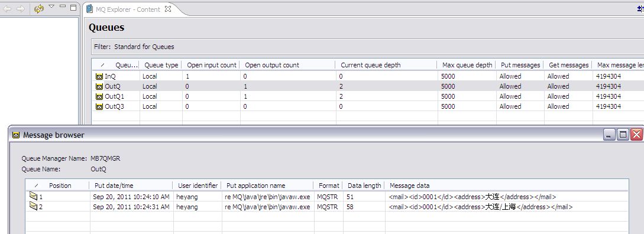The width and height of the screenshot is (644, 234).
Task: Click javaw.exe application name in row 1
Action: [x=267, y=197]
